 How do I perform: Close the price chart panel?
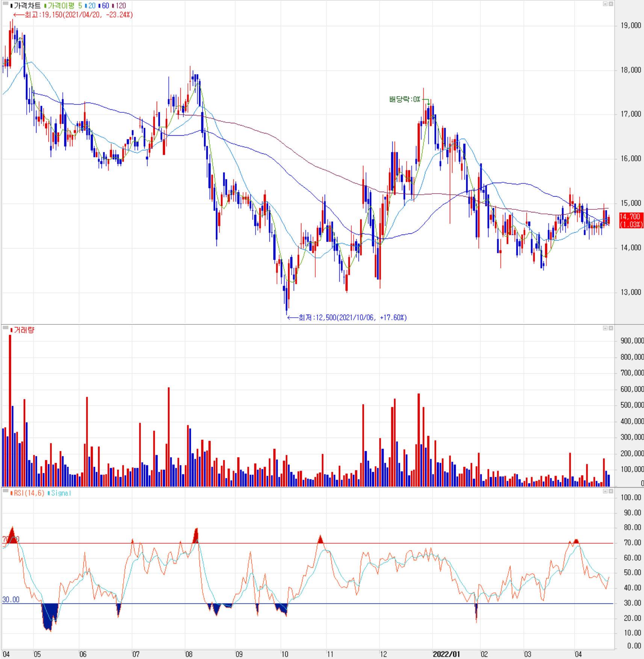coord(611,4)
